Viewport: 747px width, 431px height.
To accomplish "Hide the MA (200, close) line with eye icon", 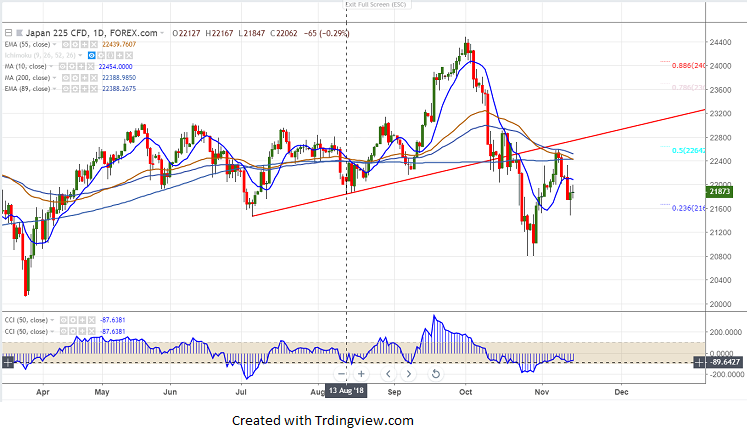I will click(66, 78).
